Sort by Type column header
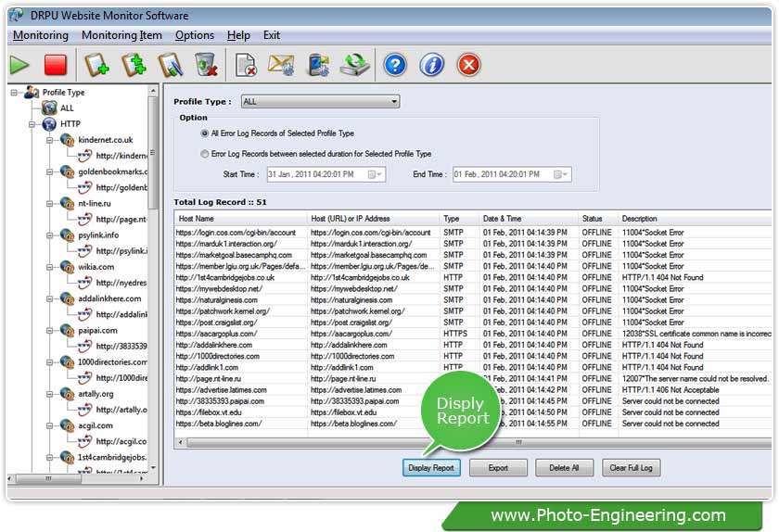Image resolution: width=779 pixels, height=532 pixels. click(x=460, y=219)
